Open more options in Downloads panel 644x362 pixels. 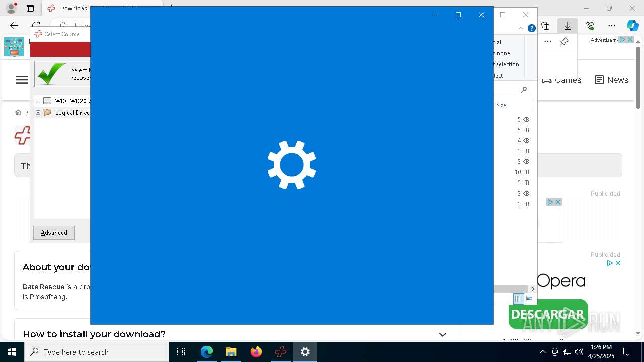coord(548,42)
